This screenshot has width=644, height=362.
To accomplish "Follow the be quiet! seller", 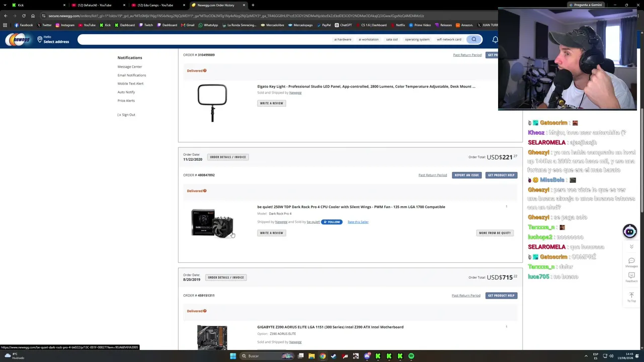I will click(x=332, y=222).
